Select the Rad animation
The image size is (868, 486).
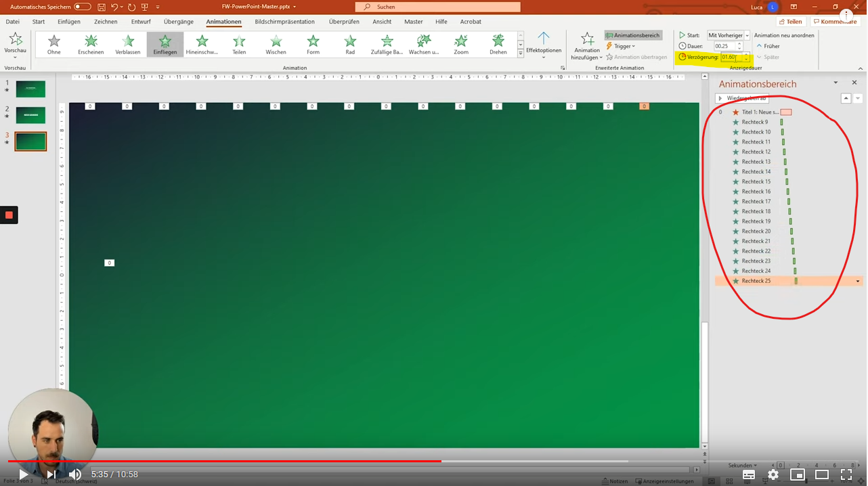[350, 45]
